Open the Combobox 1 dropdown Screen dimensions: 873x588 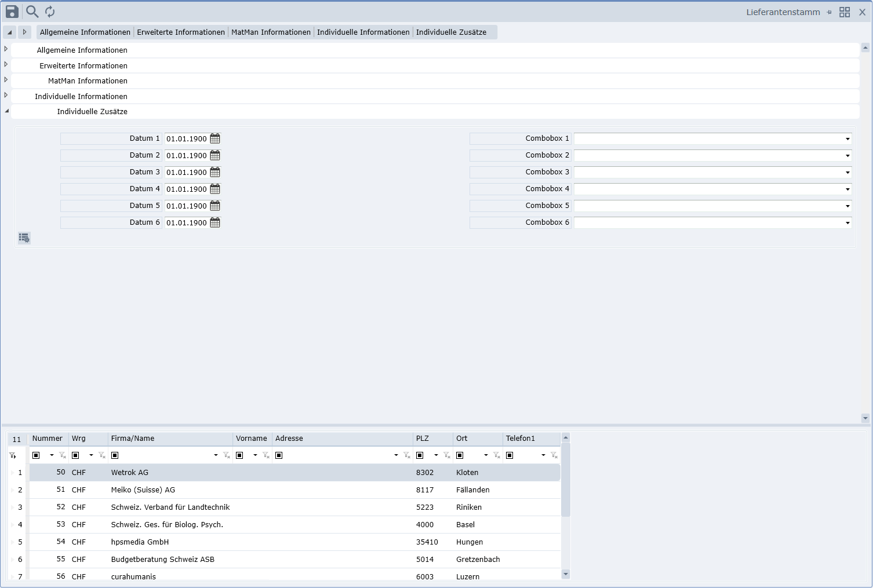pos(847,139)
